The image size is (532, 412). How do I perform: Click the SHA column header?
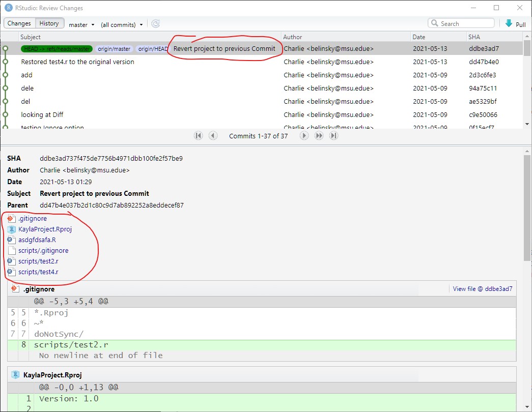pyautogui.click(x=495, y=37)
